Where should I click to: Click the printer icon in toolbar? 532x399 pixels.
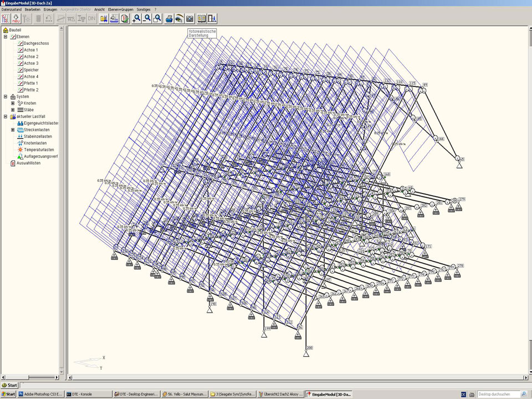coord(169,18)
